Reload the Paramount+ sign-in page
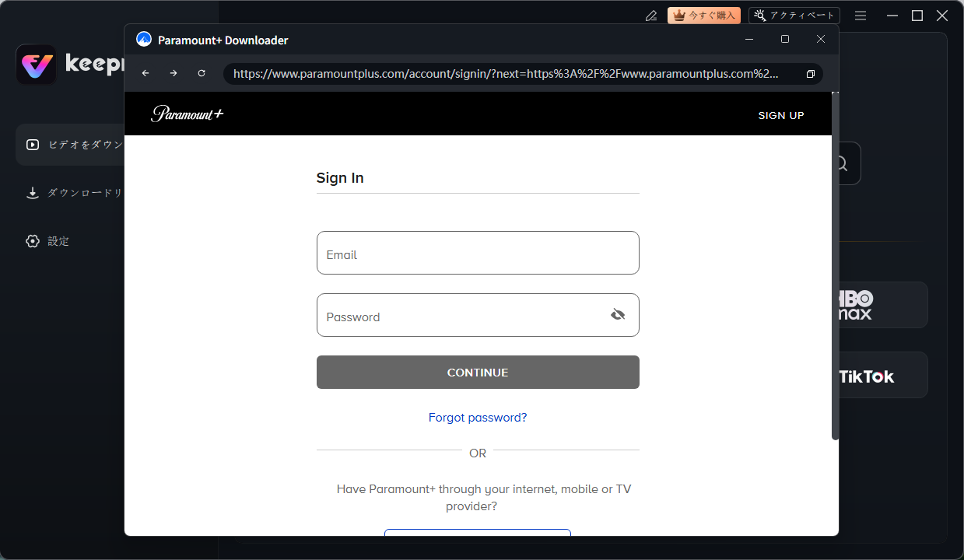This screenshot has width=964, height=560. (x=202, y=73)
